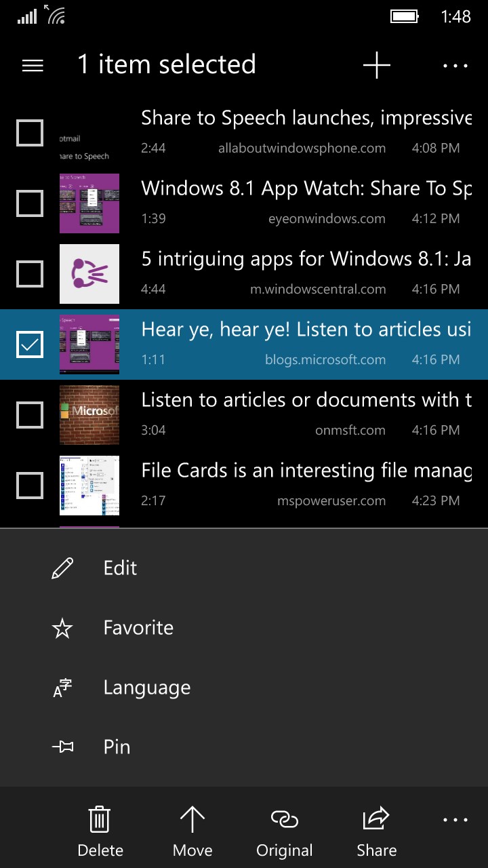The image size is (488, 868).
Task: Open the hamburger navigation menu
Action: pos(33,65)
